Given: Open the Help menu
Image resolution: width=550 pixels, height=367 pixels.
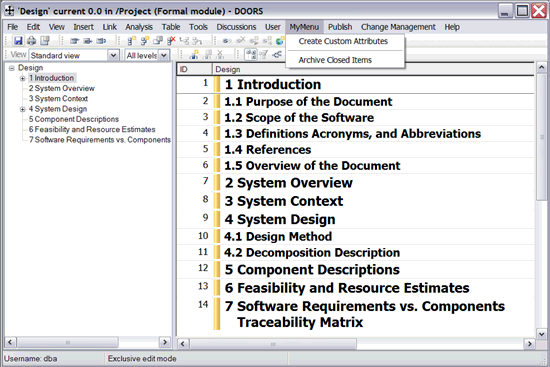Looking at the screenshot, I should [452, 27].
